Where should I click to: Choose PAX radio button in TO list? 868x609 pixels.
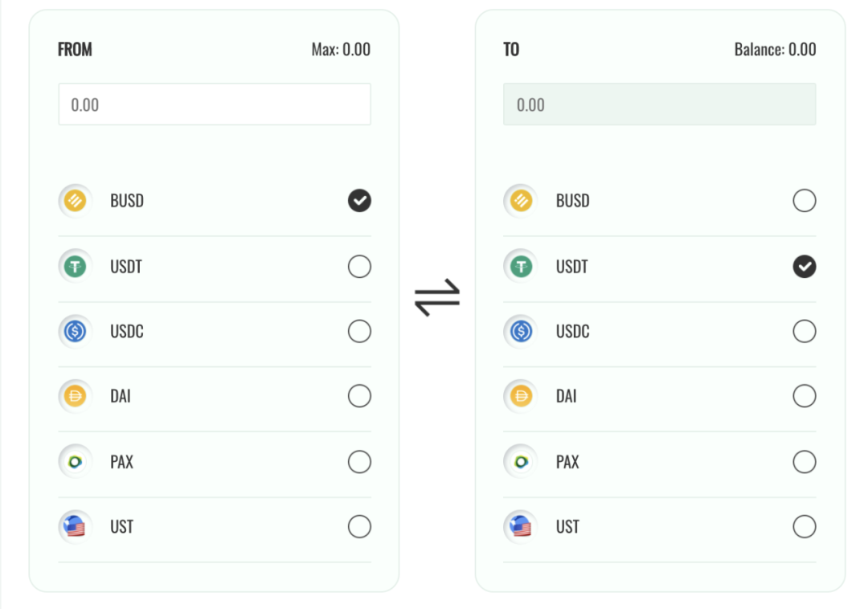click(805, 462)
